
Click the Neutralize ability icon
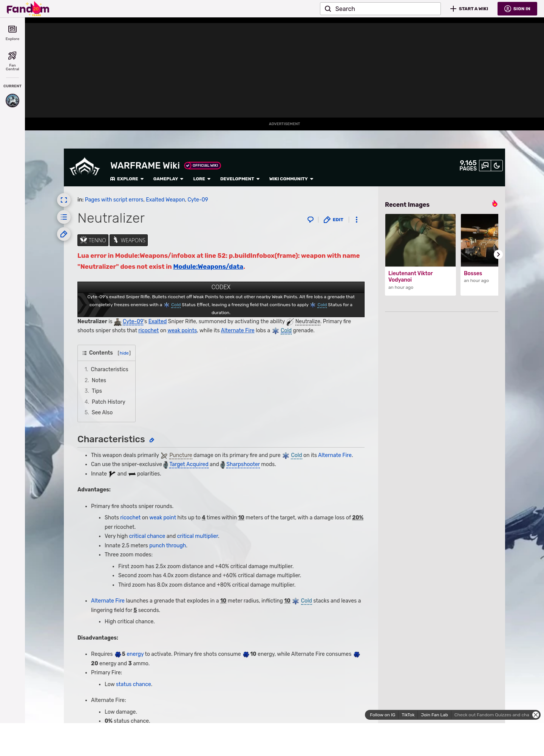coord(290,322)
